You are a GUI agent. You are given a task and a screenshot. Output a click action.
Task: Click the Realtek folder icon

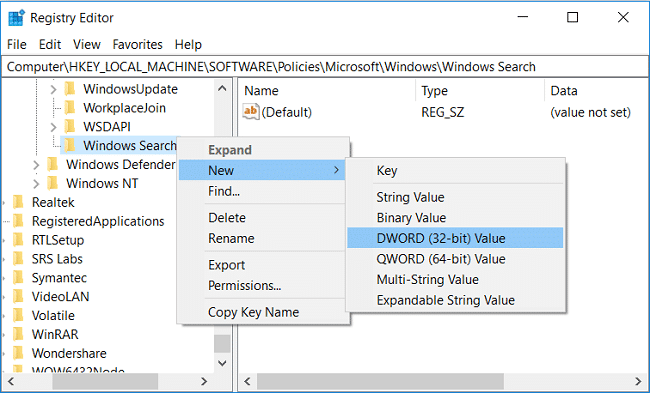(19, 202)
